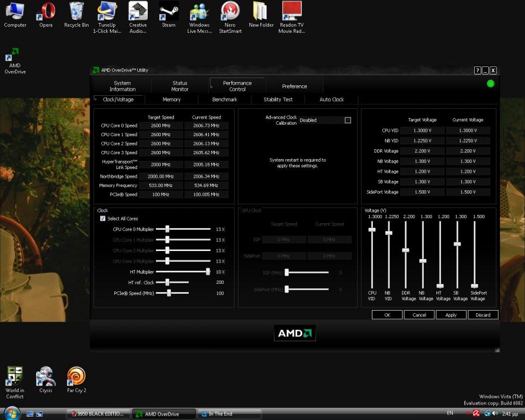Open the Windows Live Messenger shortcut
525x420 pixels.
coord(200,17)
